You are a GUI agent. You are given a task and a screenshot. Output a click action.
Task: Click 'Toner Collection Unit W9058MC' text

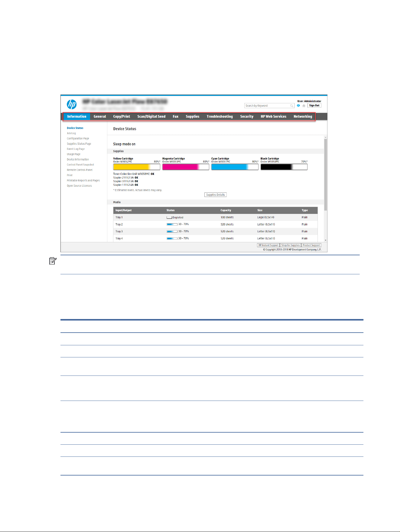tap(132, 174)
